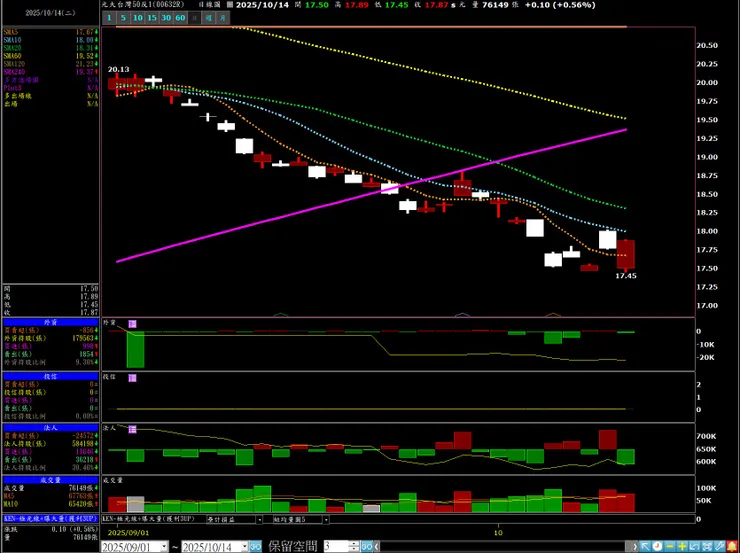This screenshot has height=553, width=740.
Task: Click the 2025/09/01 axis date label
Action: [x=129, y=533]
